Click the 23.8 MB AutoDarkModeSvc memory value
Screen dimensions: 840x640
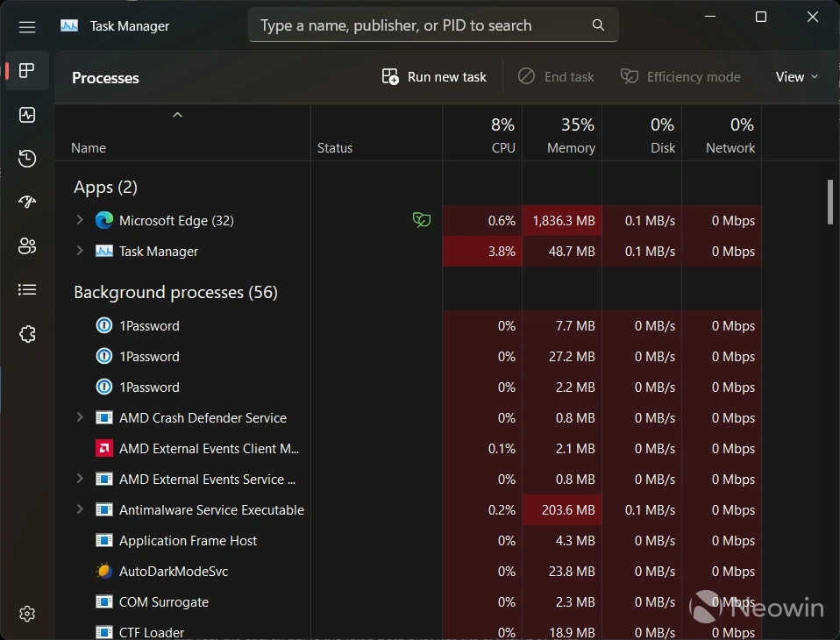coord(572,572)
